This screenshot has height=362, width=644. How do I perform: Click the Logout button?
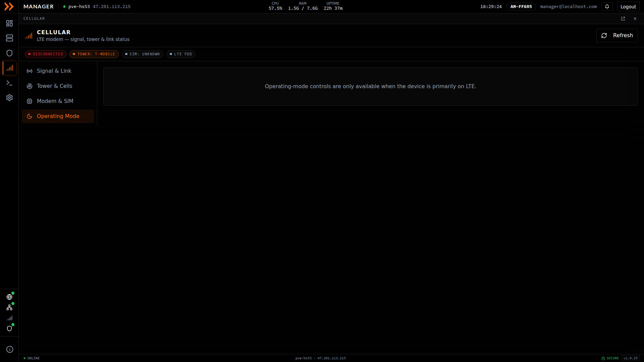point(628,7)
